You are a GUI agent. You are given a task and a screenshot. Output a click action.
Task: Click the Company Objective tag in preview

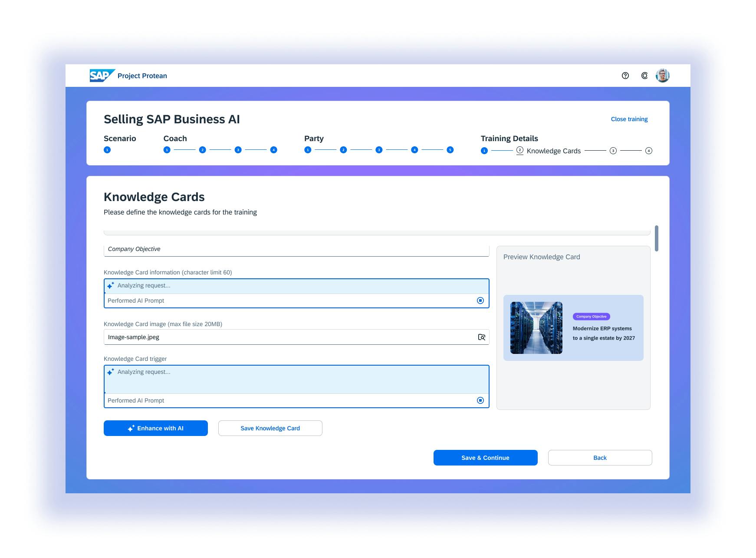[x=592, y=317]
